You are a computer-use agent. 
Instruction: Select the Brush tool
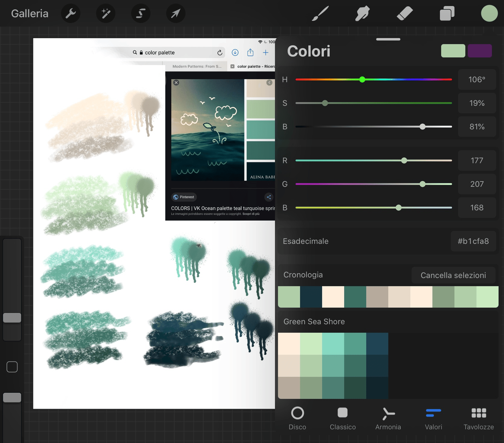click(320, 13)
